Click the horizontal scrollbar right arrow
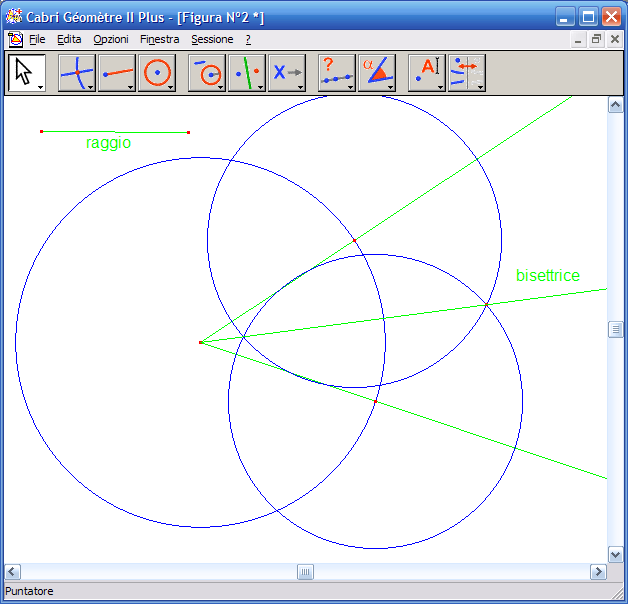The width and height of the screenshot is (628, 604). pyautogui.click(x=598, y=572)
